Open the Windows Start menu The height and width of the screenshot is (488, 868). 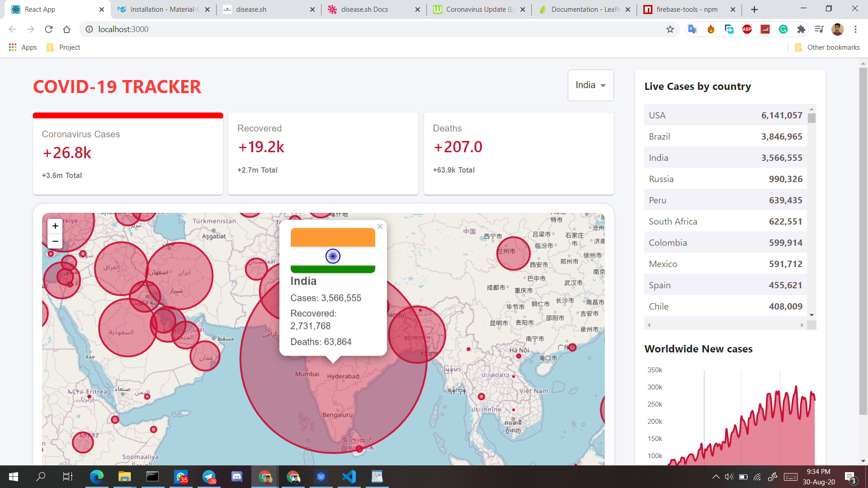(x=13, y=477)
